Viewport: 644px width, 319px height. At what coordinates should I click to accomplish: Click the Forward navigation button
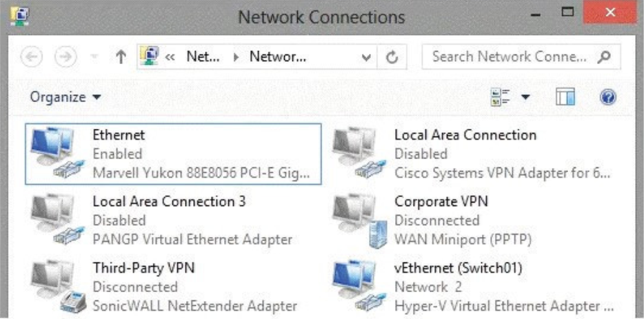point(66,57)
